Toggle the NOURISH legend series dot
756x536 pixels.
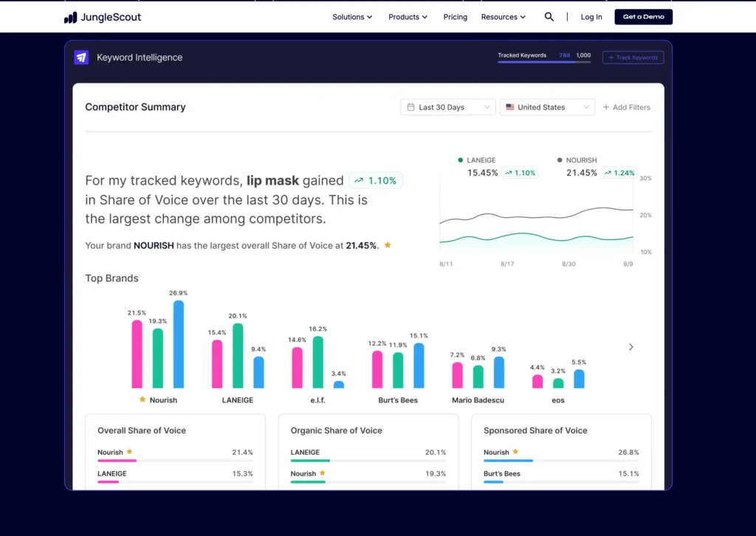(560, 159)
